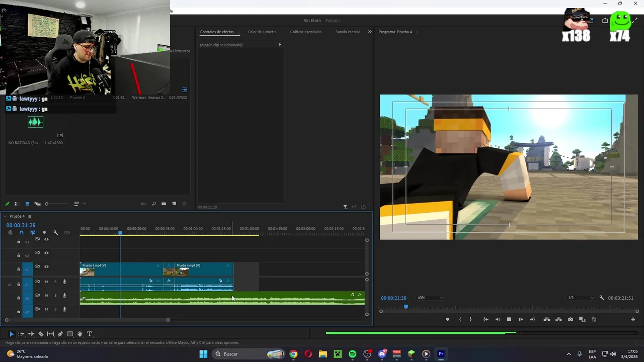The image size is (644, 362).
Task: Select the Hand tool
Action: point(79,334)
